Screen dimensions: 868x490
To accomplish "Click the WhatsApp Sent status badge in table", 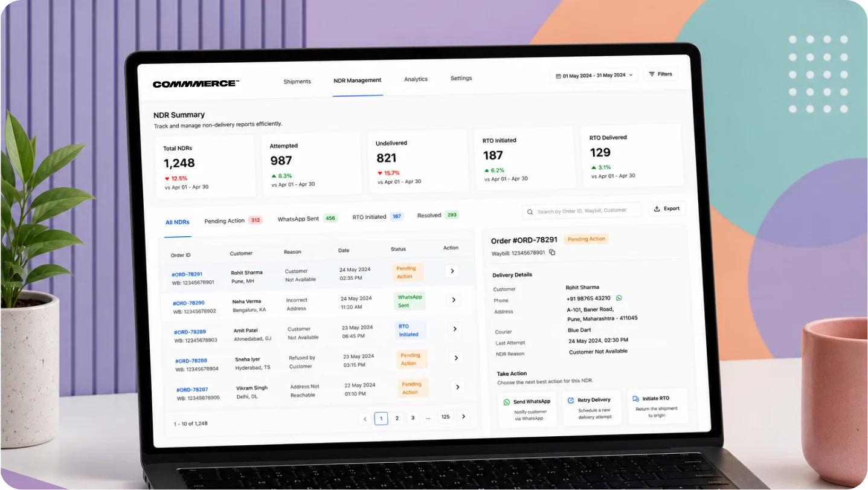I will coord(410,301).
